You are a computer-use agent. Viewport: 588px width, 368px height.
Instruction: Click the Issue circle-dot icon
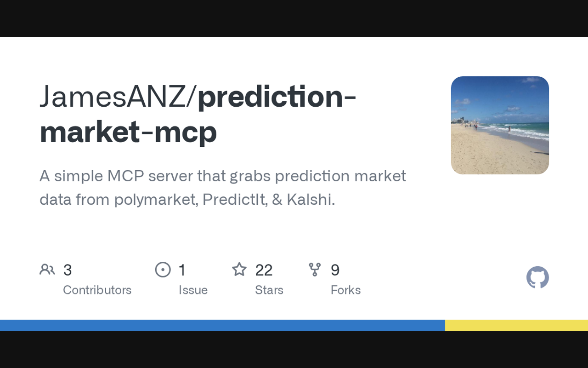pos(163,270)
